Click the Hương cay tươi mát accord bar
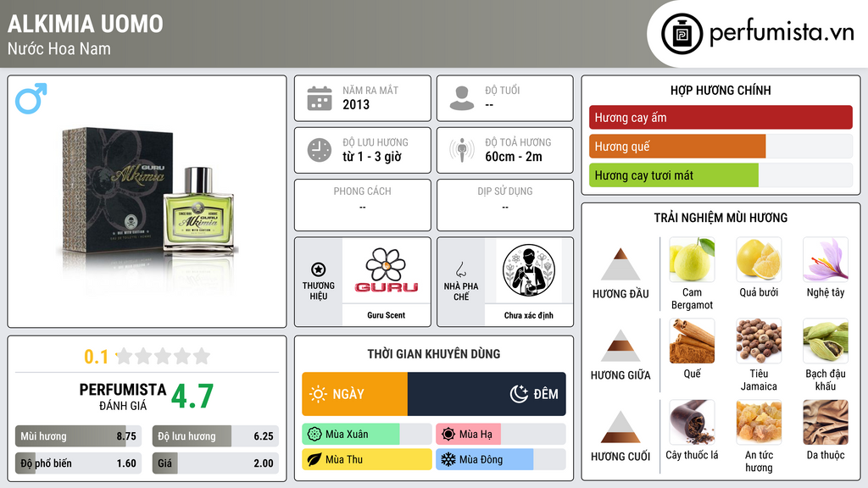Image resolution: width=868 pixels, height=488 pixels. click(x=721, y=175)
